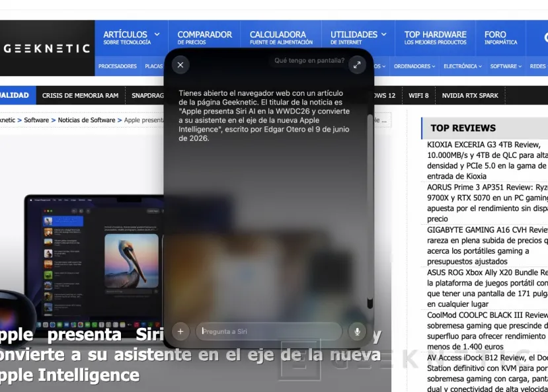Open the AORUS Prime 3 AP351 review

pos(487,203)
